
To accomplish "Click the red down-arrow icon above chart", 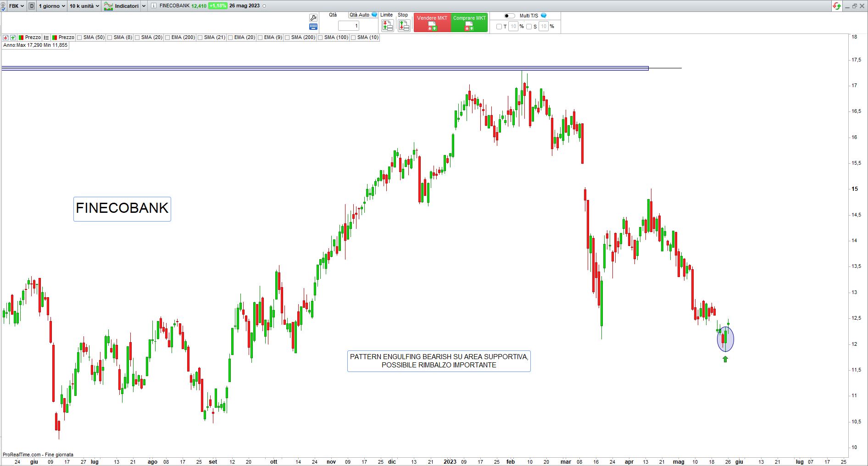I will pyautogui.click(x=6, y=38).
